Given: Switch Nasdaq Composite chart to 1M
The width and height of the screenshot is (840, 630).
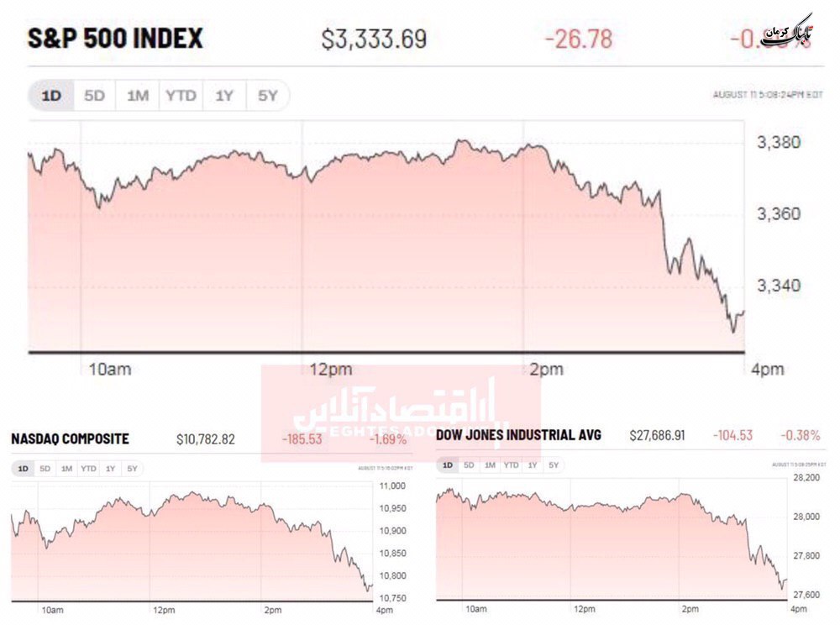Looking at the screenshot, I should [x=66, y=469].
